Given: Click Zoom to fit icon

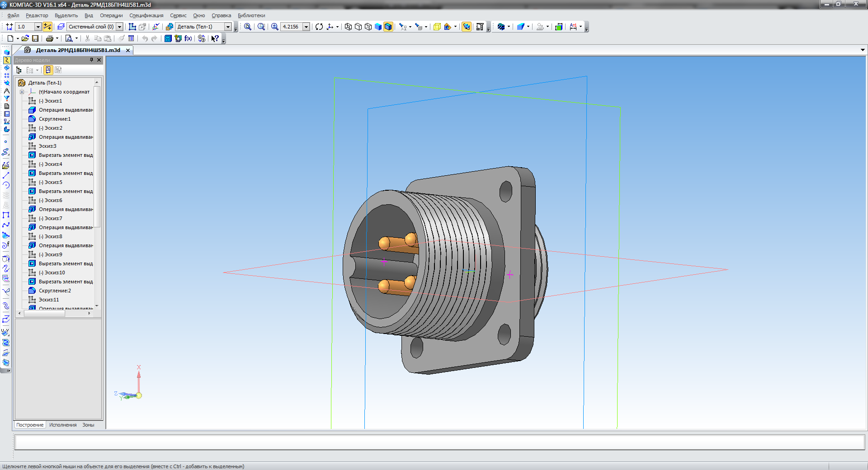Looking at the screenshot, I should click(x=248, y=27).
